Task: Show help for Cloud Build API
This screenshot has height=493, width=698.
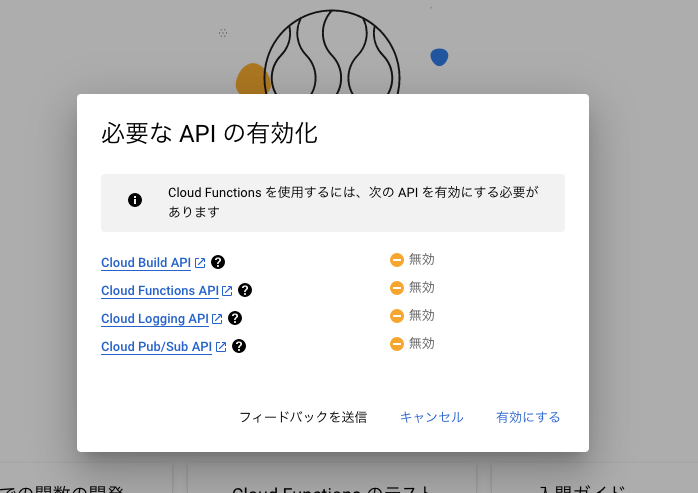Action: pos(218,262)
